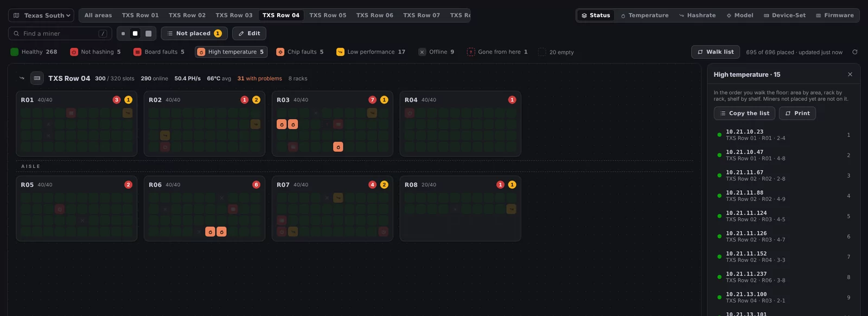The height and width of the screenshot is (316, 868).
Task: Focus the Find a miner search field
Action: coord(60,34)
